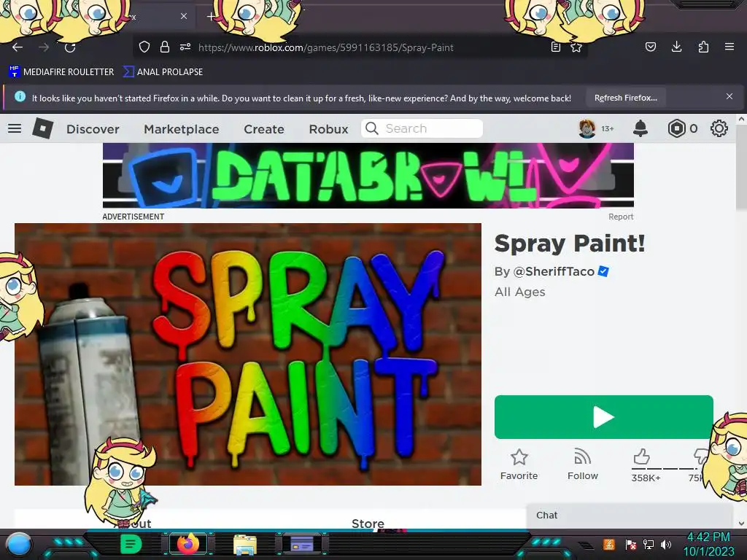Open the Robux balance icon
This screenshot has height=560, width=747.
click(x=676, y=128)
